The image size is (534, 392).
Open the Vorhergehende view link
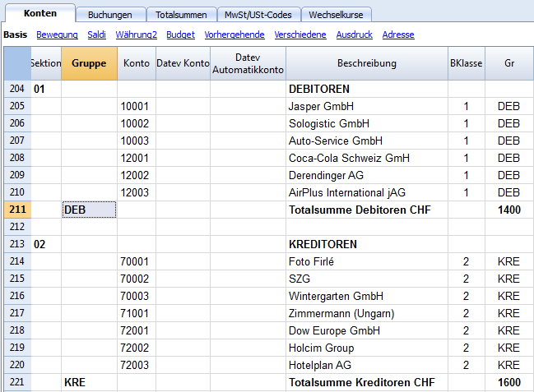[x=234, y=35]
